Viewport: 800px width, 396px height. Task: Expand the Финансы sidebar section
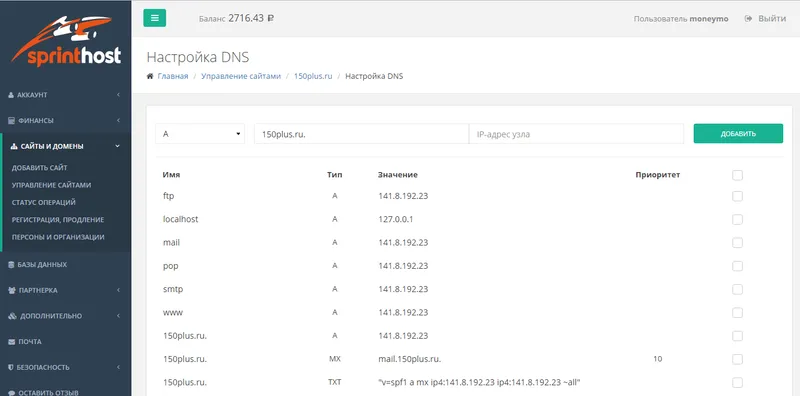click(65, 120)
